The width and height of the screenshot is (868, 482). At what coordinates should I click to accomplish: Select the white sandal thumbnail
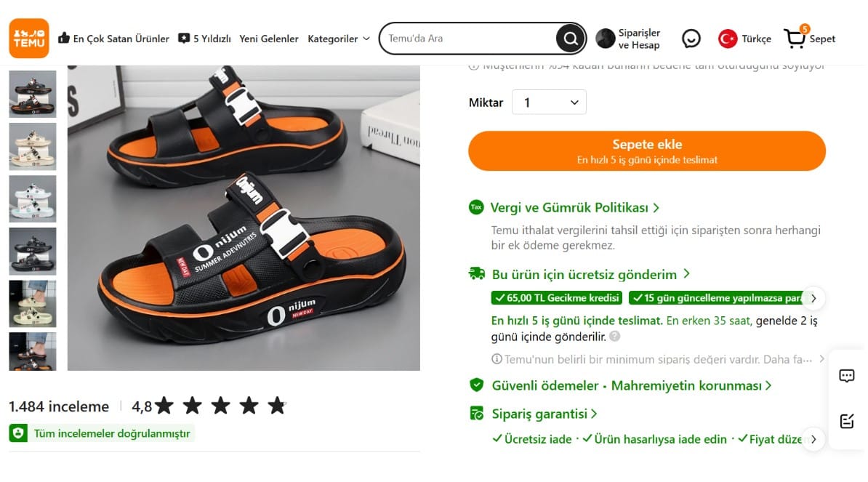32,198
